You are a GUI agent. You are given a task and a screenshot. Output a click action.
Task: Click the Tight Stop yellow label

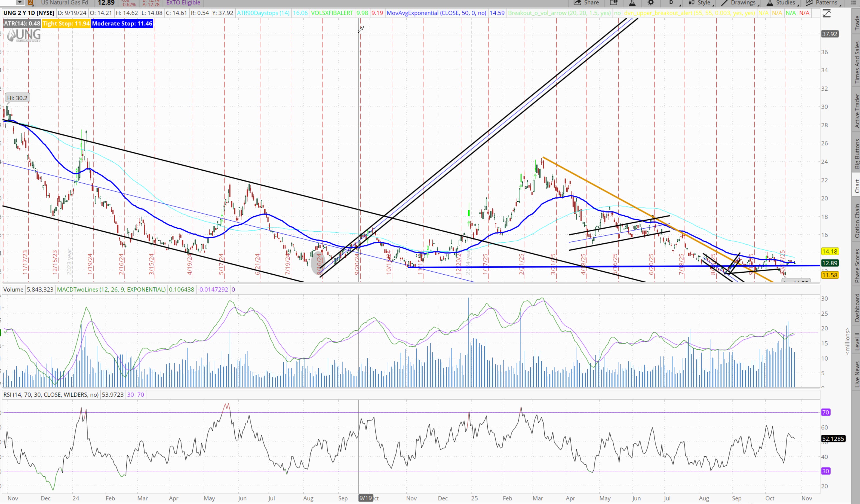pyautogui.click(x=66, y=24)
